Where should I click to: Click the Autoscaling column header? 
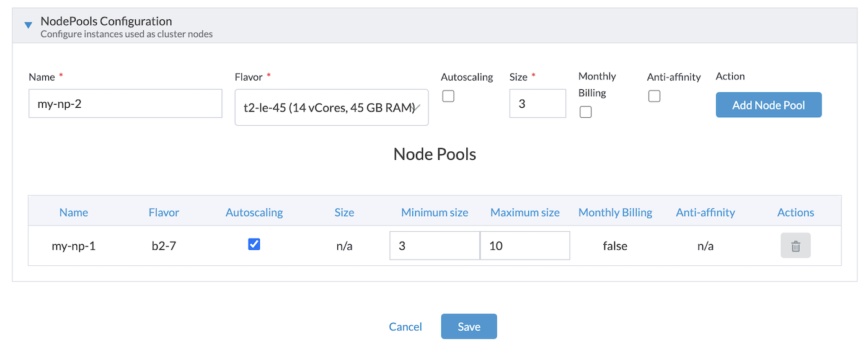254,213
